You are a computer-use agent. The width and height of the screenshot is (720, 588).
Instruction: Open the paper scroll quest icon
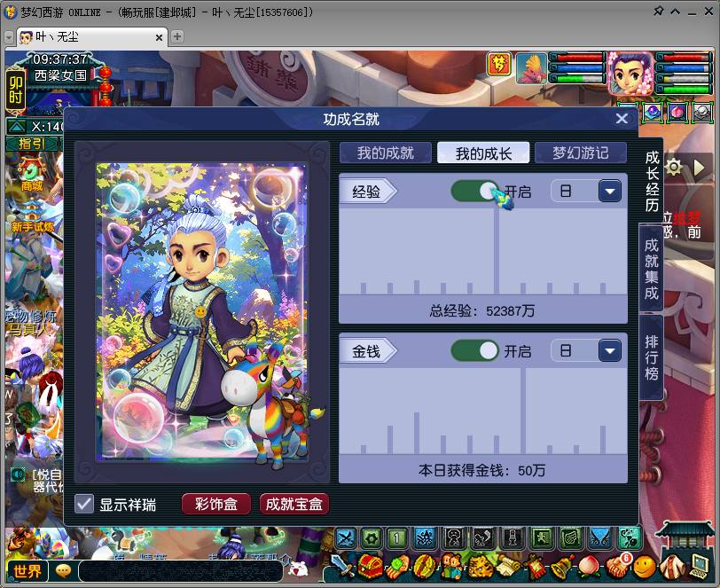click(507, 567)
